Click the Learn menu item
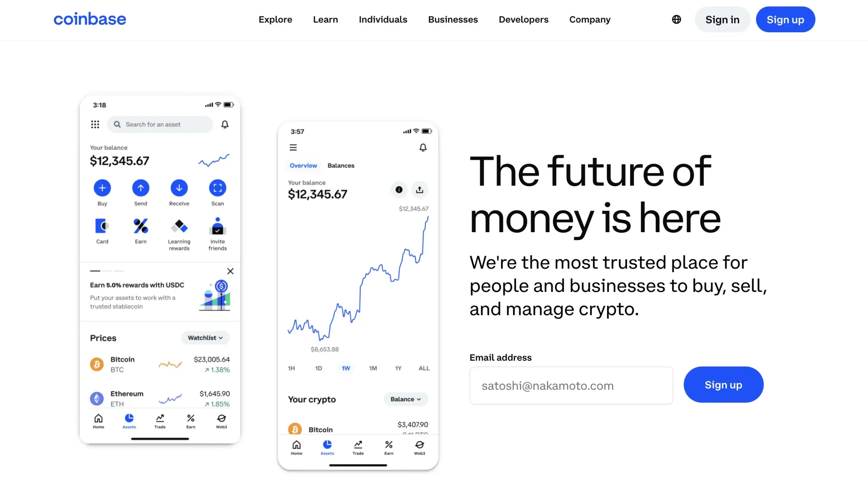The width and height of the screenshot is (868, 485). pos(325,20)
